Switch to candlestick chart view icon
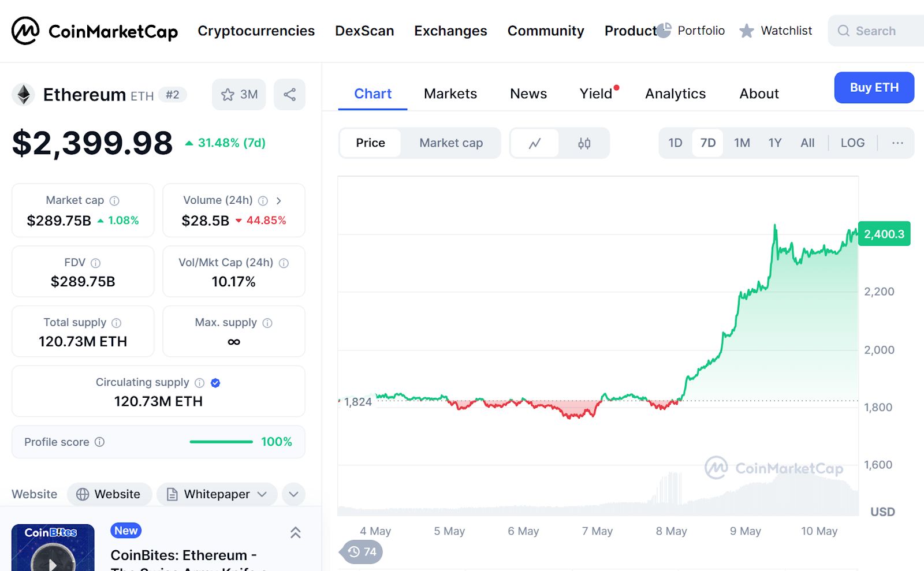The height and width of the screenshot is (571, 924). pos(584,143)
